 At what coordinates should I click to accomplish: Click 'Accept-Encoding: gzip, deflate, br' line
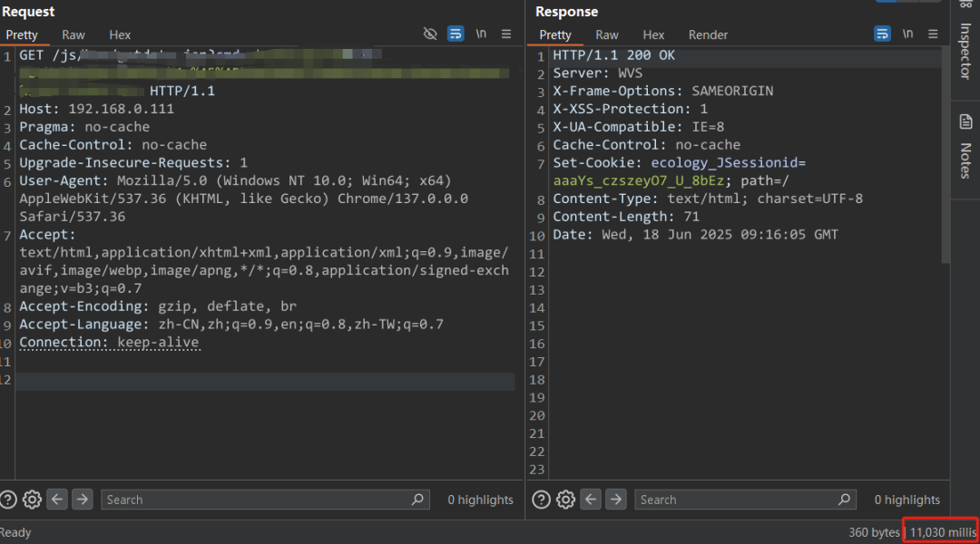point(158,306)
